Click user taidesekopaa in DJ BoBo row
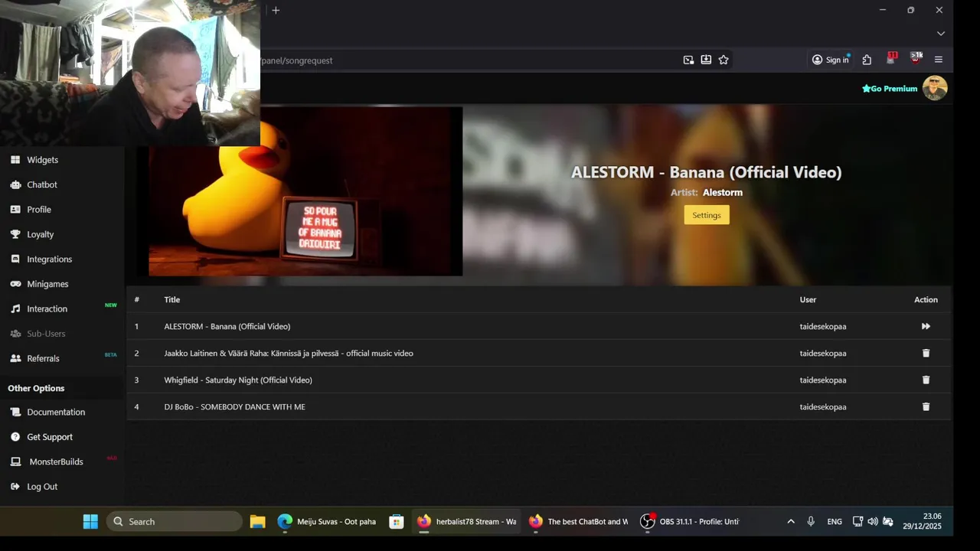The image size is (980, 551). point(823,406)
